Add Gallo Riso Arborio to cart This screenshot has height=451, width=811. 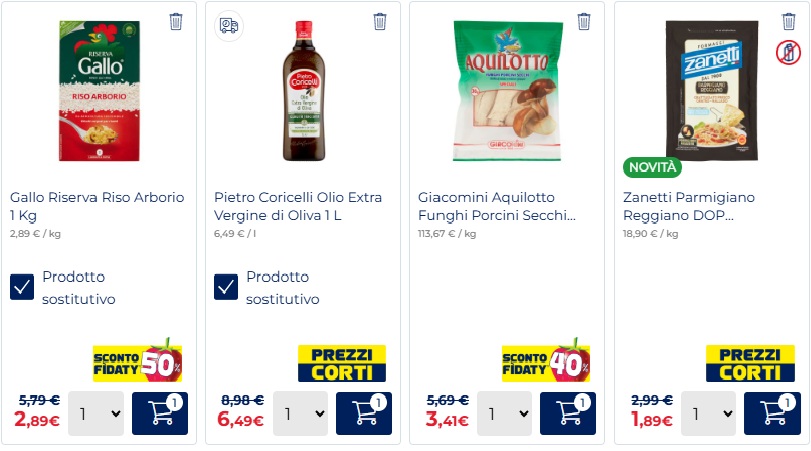pos(160,413)
